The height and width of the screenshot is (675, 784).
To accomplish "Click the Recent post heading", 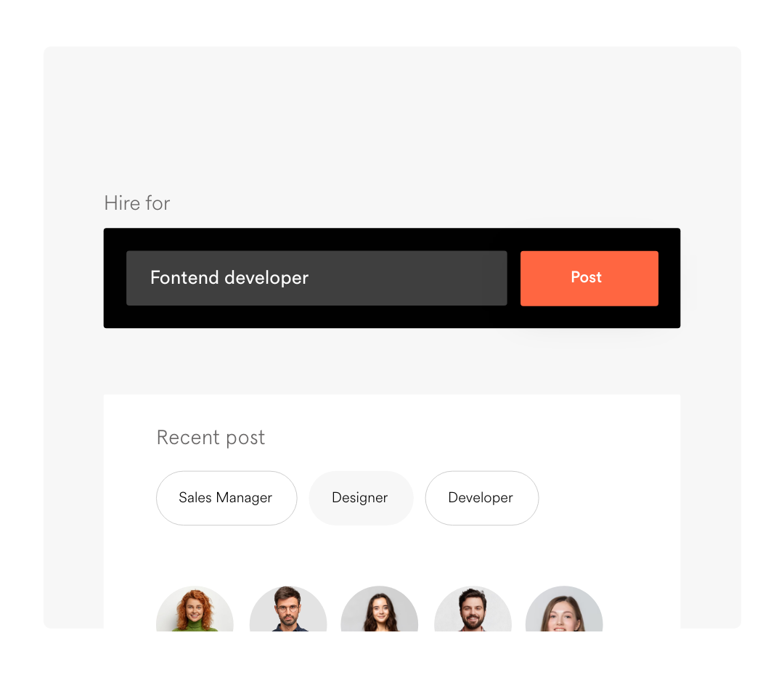I will tap(211, 438).
